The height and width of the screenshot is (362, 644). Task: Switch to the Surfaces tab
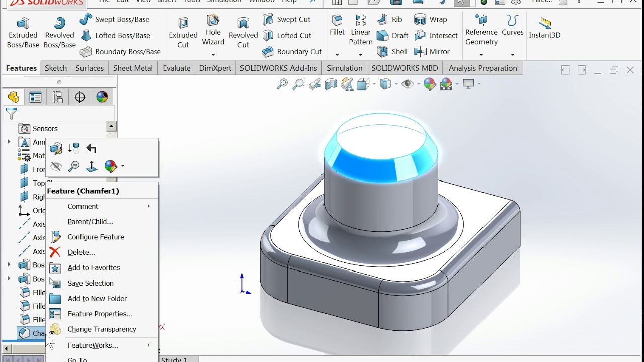click(x=90, y=68)
